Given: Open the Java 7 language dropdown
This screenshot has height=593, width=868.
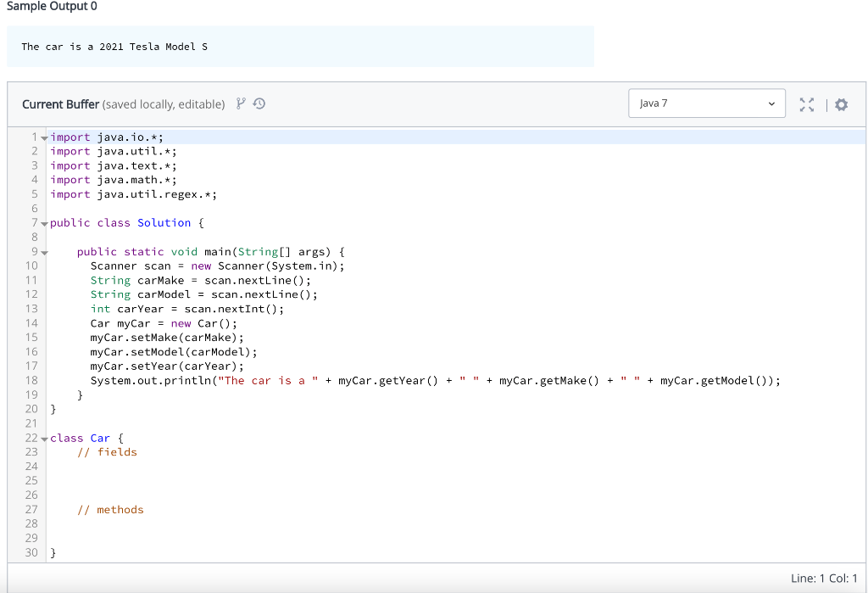Looking at the screenshot, I should click(x=706, y=103).
